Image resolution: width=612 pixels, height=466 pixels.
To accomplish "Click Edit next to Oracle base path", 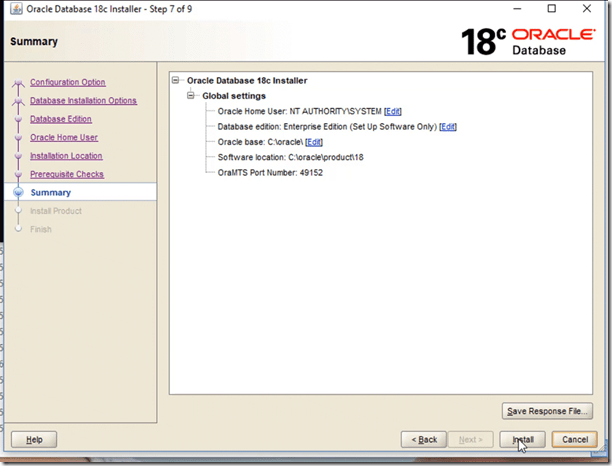I will click(x=314, y=142).
